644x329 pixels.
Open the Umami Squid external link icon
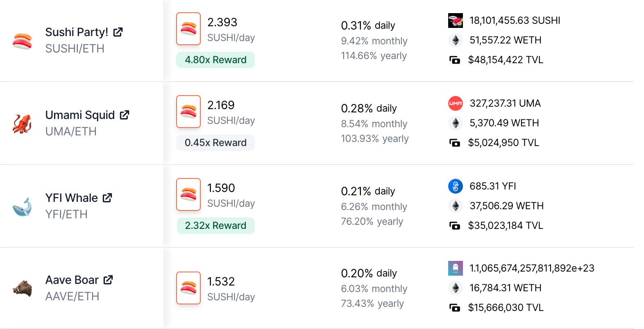[125, 115]
